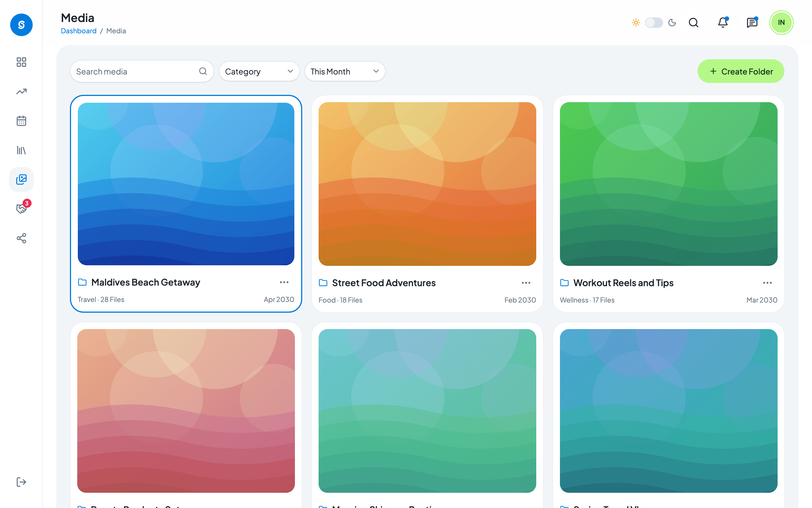
Task: Click the Media page heading
Action: click(78, 18)
